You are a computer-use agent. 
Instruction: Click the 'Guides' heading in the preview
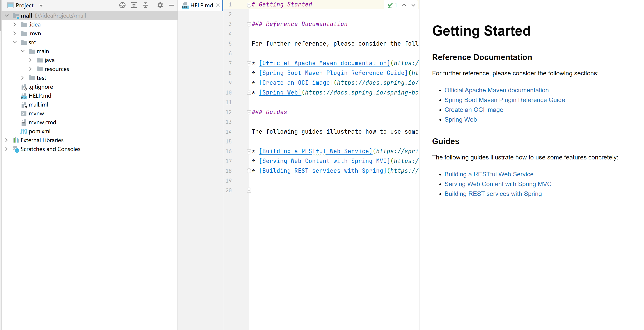pos(445,141)
